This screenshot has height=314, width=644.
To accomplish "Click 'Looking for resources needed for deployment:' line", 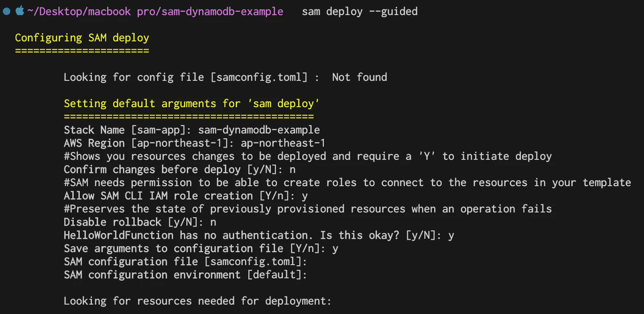I will point(198,301).
